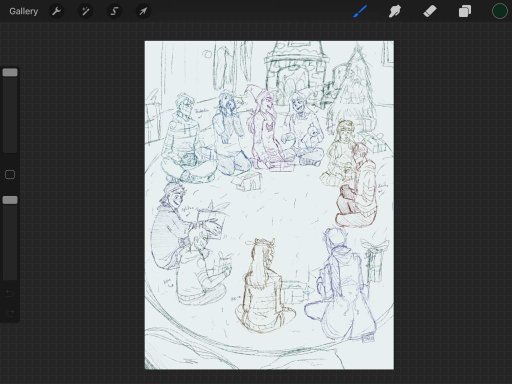This screenshot has height=384, width=512.
Task: Open the Gallery view
Action: tap(23, 11)
